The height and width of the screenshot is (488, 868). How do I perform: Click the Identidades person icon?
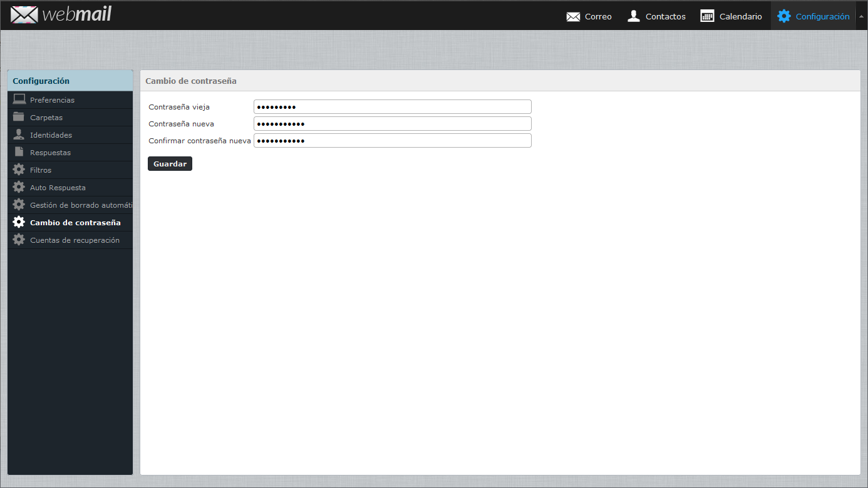pyautogui.click(x=19, y=135)
